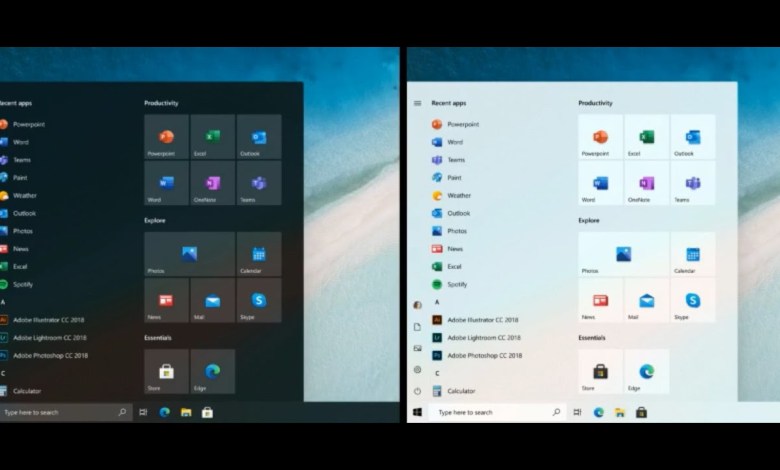The width and height of the screenshot is (780, 470).
Task: Select Spotify in dark recent apps list
Action: pyautogui.click(x=16, y=284)
